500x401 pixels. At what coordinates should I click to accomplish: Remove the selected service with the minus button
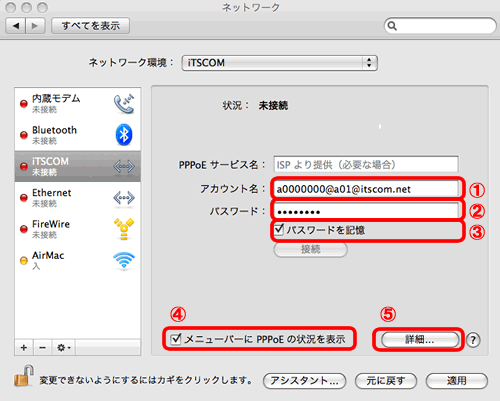tap(42, 348)
